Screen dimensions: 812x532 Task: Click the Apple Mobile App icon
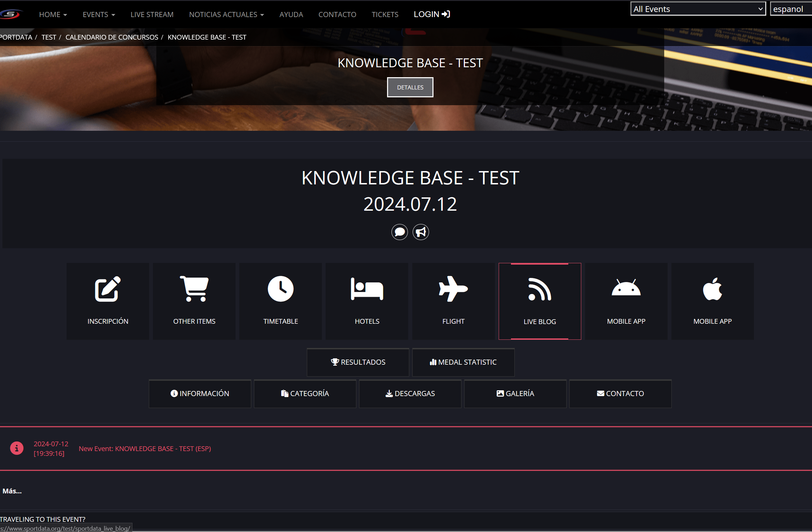pyautogui.click(x=712, y=289)
